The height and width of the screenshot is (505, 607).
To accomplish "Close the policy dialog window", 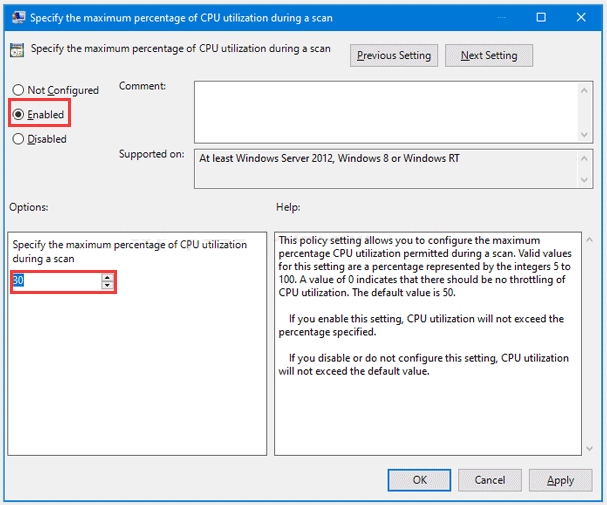I will pos(581,17).
